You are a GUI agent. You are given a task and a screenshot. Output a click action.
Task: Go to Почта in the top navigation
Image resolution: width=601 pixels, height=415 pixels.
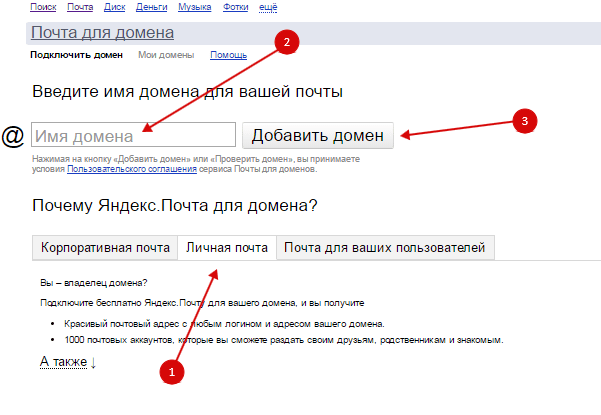80,7
